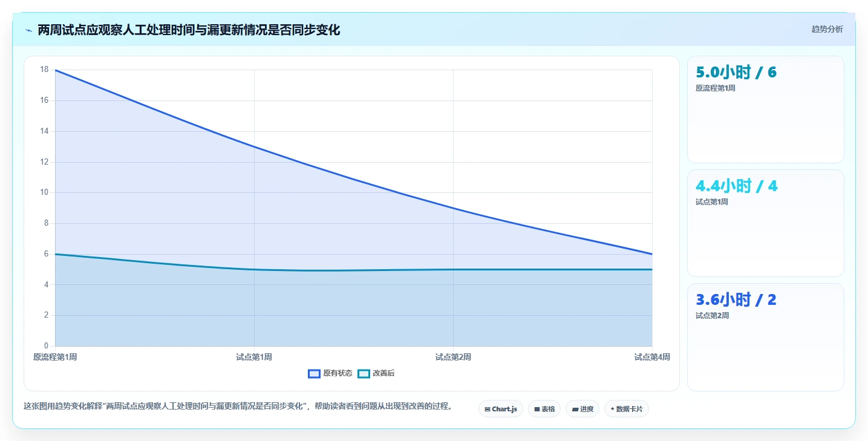Click the y-axis value 0
The height and width of the screenshot is (441, 868).
tap(46, 346)
